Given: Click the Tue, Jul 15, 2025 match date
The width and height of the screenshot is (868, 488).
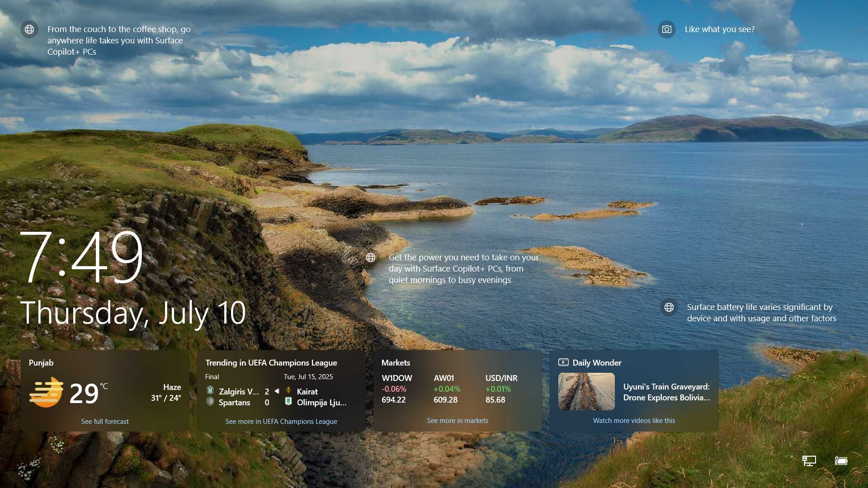Looking at the screenshot, I should point(308,376).
